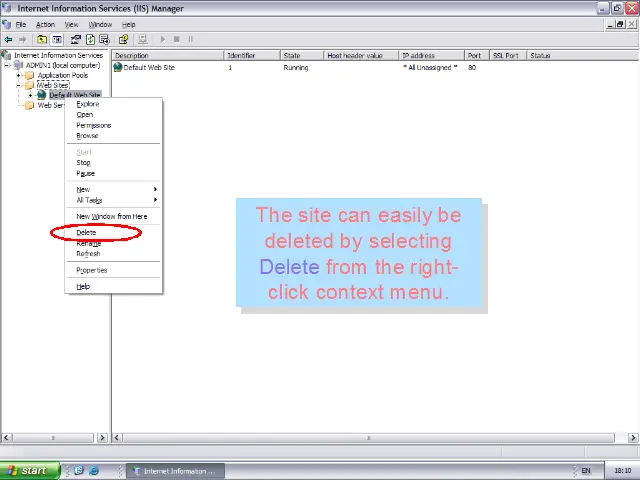Expand the Application Pools node
640x480 pixels.
(18, 76)
